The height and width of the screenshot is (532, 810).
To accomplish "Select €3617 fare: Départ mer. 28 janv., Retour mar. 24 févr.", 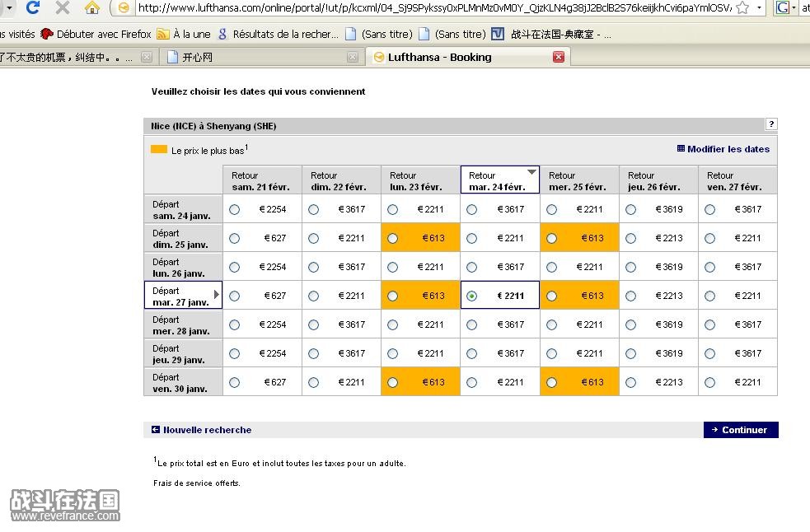I will pyautogui.click(x=471, y=324).
